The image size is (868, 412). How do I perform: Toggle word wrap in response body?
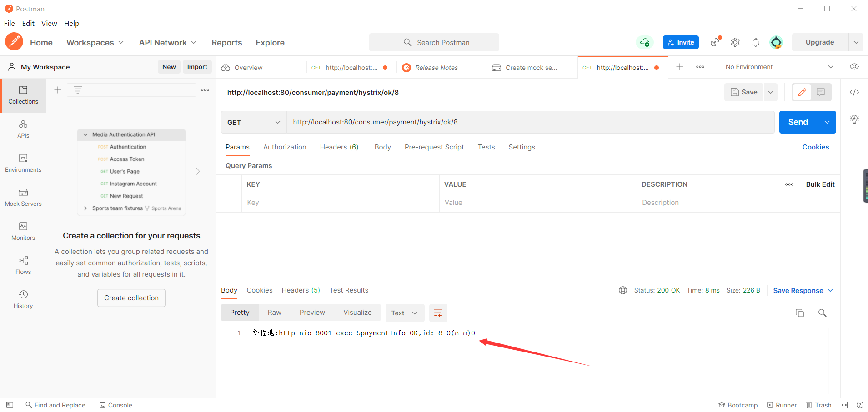click(x=438, y=313)
